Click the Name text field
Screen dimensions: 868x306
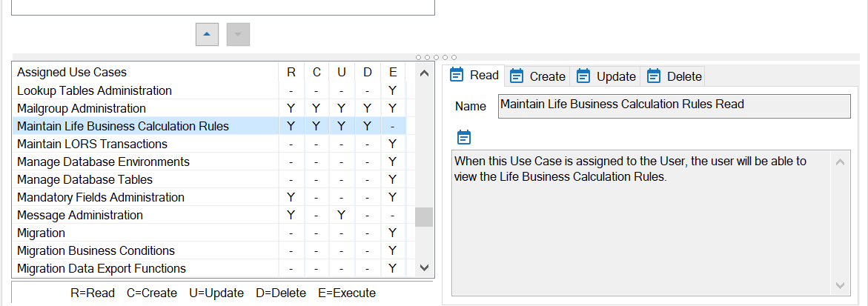(673, 105)
